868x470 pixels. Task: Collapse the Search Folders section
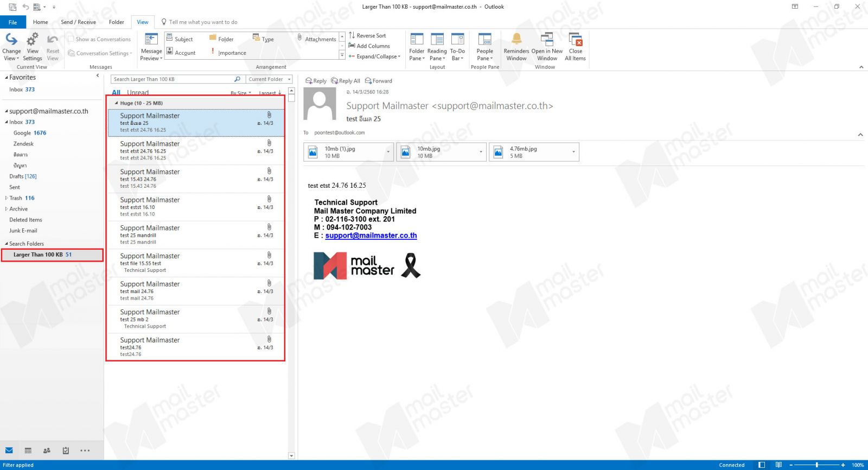pyautogui.click(x=7, y=244)
